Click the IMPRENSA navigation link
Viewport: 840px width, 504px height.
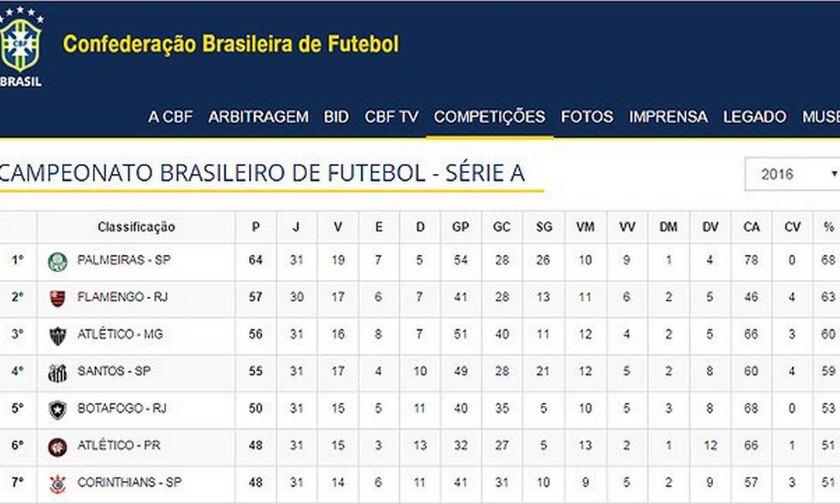click(x=668, y=117)
